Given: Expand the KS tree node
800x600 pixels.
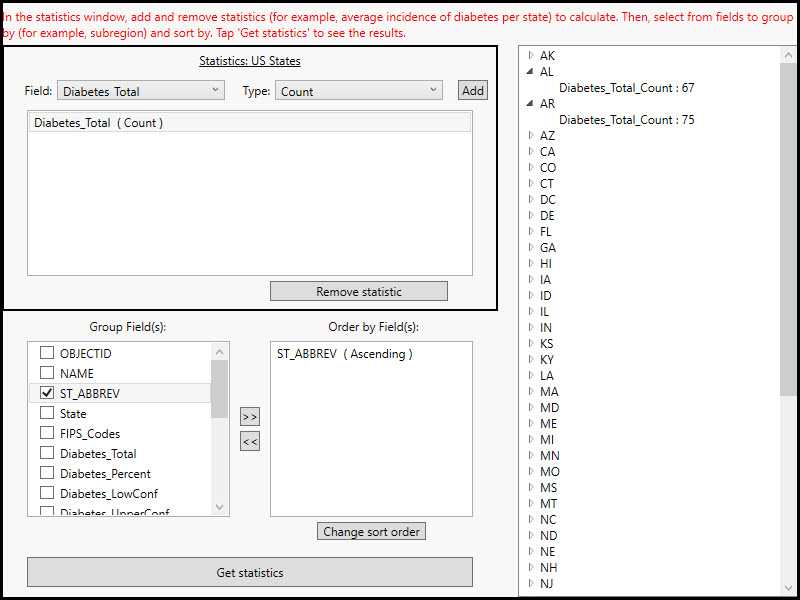Looking at the screenshot, I should click(531, 343).
